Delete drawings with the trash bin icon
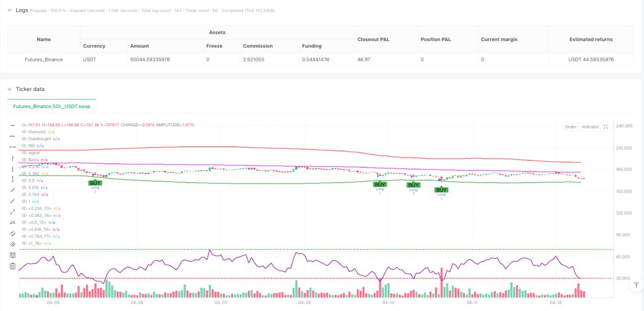Image resolution: width=644 pixels, height=311 pixels. 12,266
